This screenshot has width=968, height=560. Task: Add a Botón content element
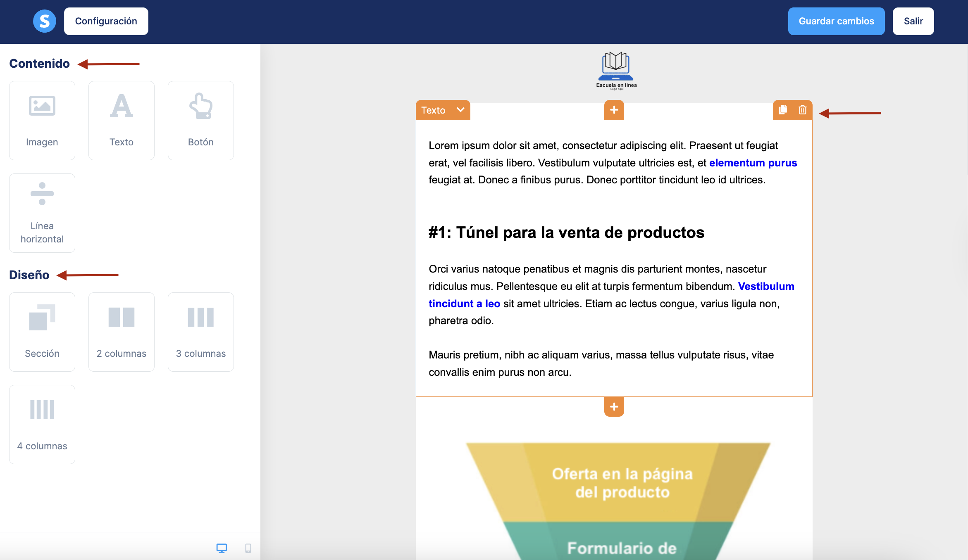pos(200,120)
